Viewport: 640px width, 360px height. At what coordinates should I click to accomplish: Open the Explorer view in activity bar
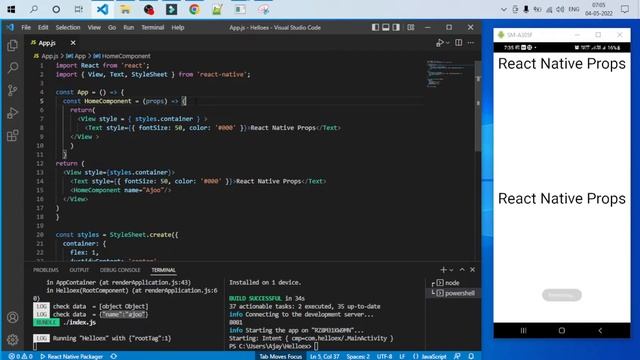(x=13, y=45)
